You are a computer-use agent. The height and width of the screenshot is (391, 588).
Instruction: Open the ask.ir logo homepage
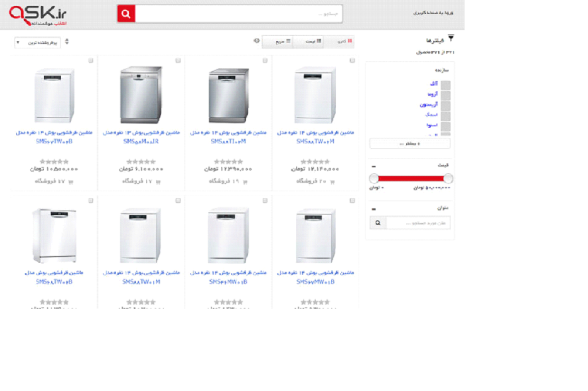pyautogui.click(x=38, y=15)
